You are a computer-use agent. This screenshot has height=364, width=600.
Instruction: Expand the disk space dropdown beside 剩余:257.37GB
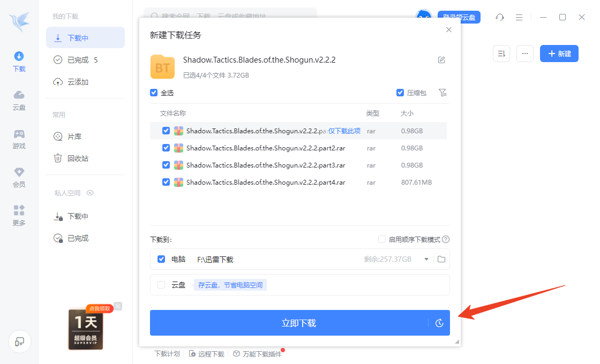[x=426, y=259]
